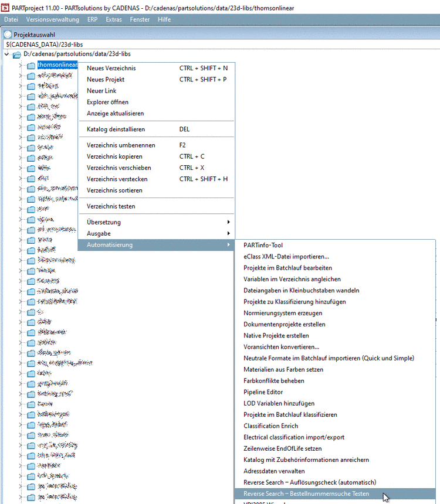Select Dokumentenprojekte erstellen
440x504 pixels.
(x=335, y=324)
